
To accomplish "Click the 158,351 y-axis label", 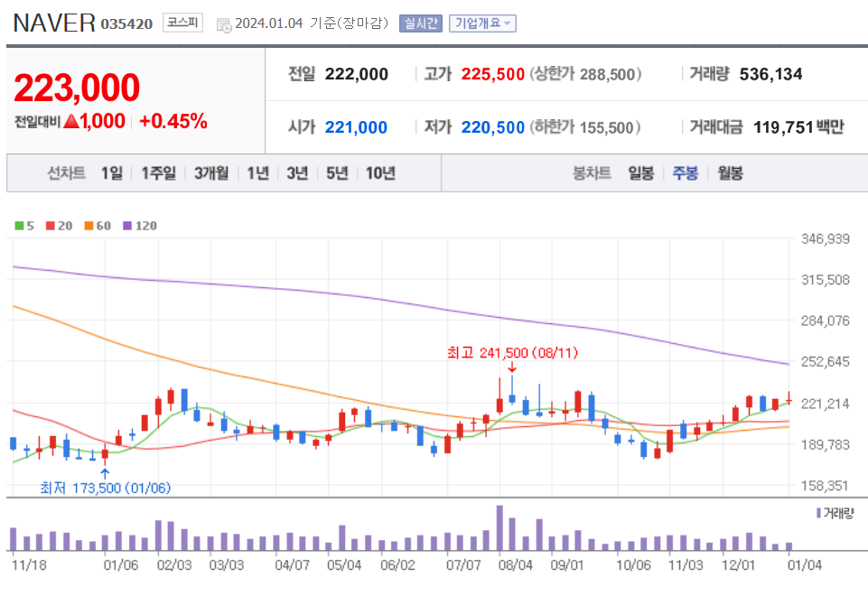I will pyautogui.click(x=826, y=486).
